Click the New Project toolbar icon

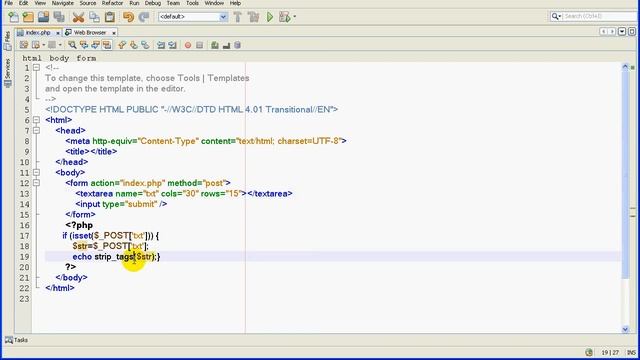pyautogui.click(x=28, y=17)
